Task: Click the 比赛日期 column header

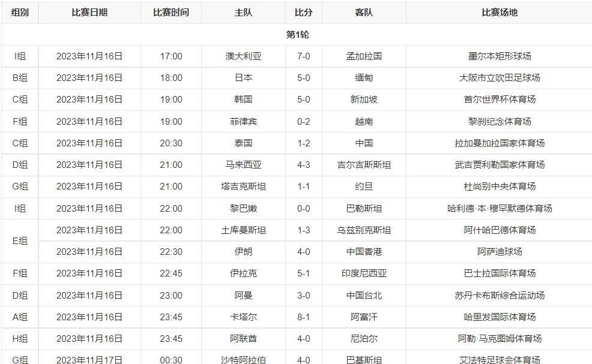Action: (89, 12)
